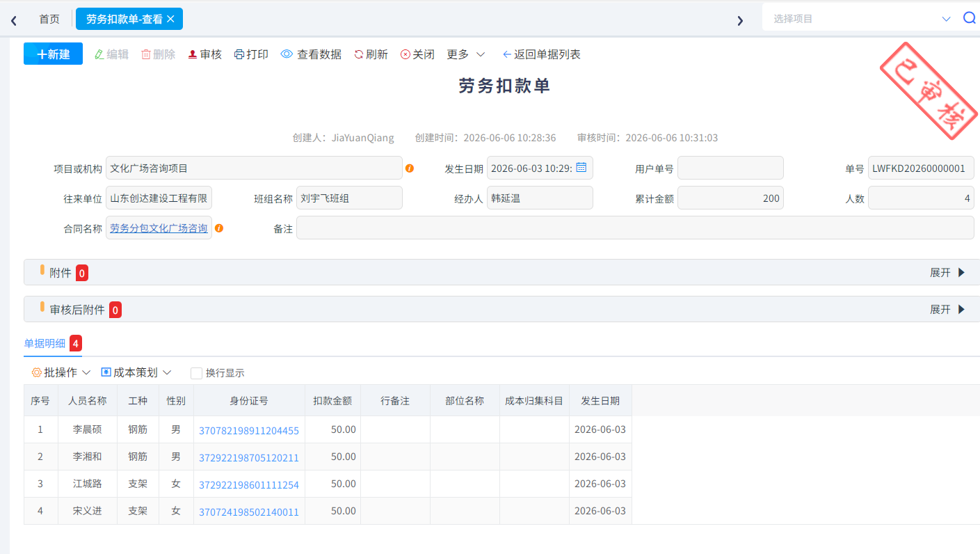Enable the 换行显示 checkbox

click(x=196, y=373)
